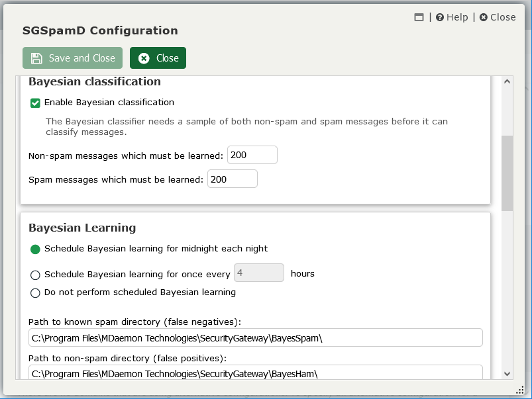The width and height of the screenshot is (532, 399).
Task: Click the resize grip in the bottom-right corner
Action: click(521, 390)
